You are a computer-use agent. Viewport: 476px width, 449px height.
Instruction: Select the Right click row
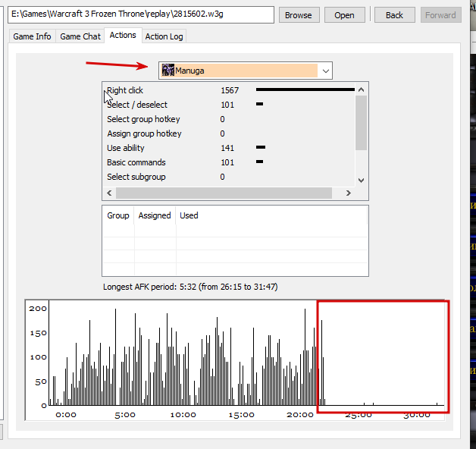(x=229, y=90)
